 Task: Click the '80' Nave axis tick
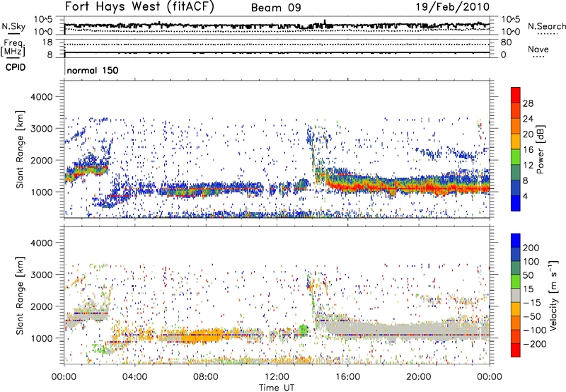(506, 42)
